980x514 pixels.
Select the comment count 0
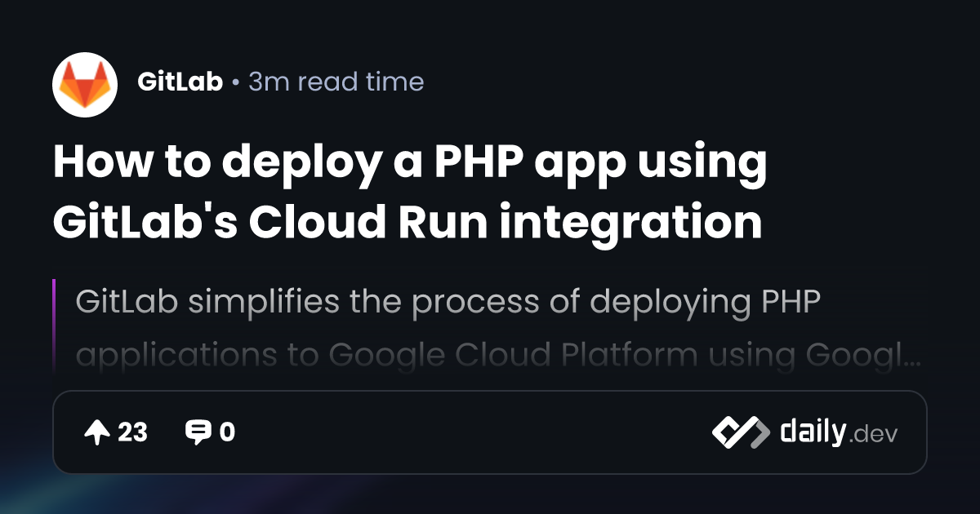pyautogui.click(x=227, y=432)
